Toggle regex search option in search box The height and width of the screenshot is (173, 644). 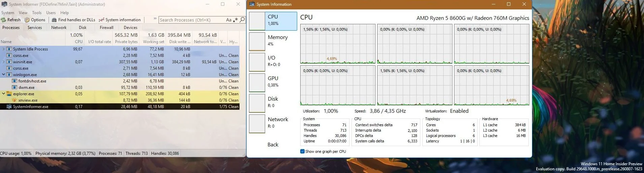pyautogui.click(x=235, y=20)
